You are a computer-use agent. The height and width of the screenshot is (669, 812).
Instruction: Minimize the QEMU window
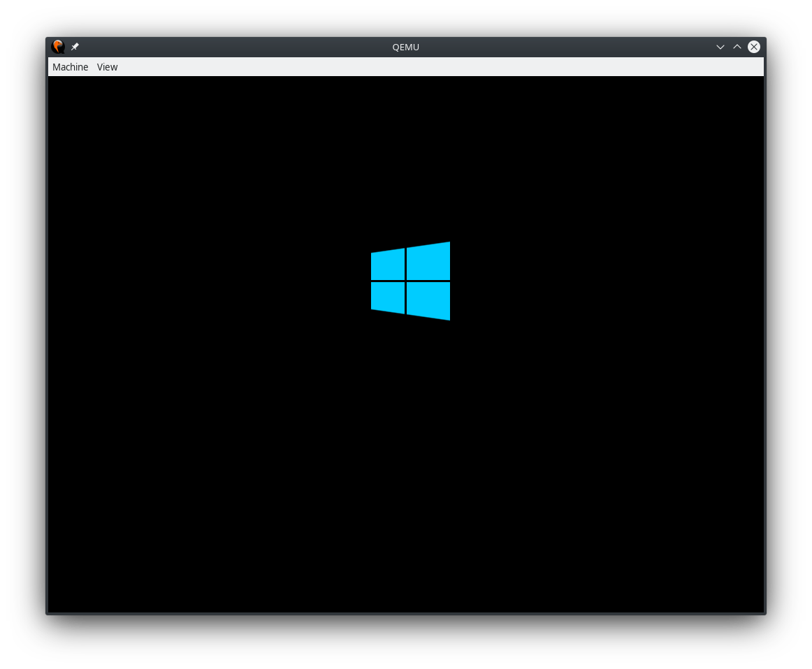[x=720, y=47]
